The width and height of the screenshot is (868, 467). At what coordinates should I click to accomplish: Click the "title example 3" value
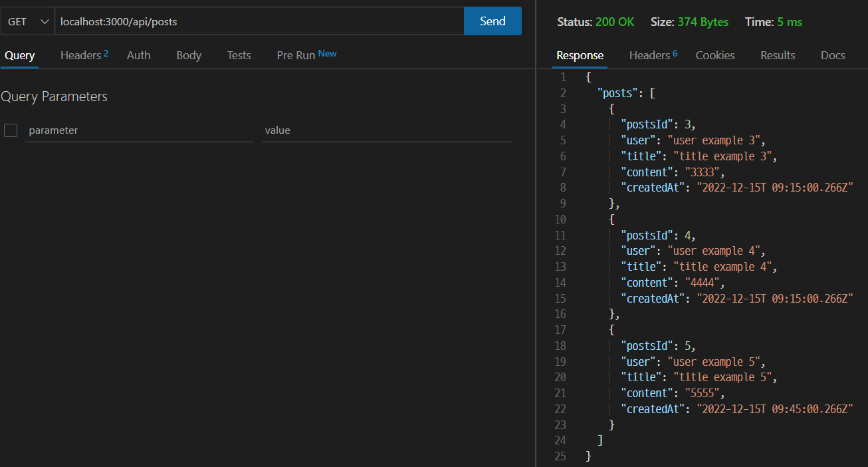pos(722,156)
